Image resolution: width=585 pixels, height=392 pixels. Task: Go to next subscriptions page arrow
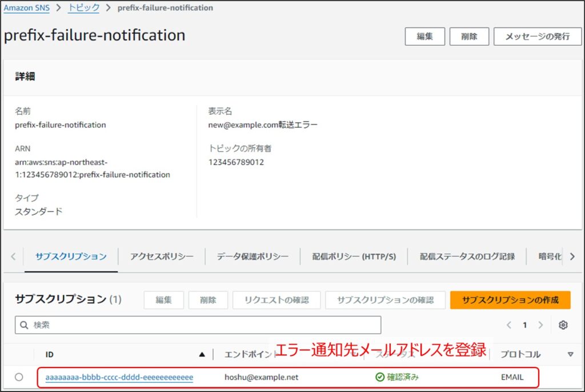tap(540, 325)
